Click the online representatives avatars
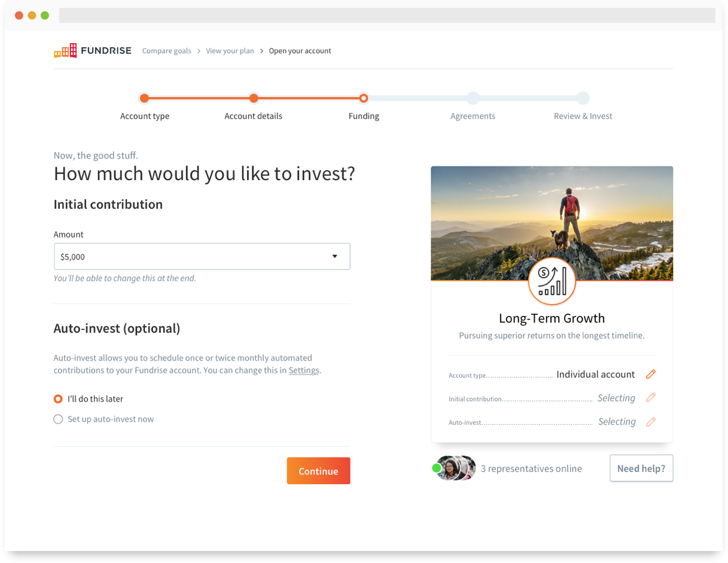The image size is (728, 563). click(x=456, y=468)
